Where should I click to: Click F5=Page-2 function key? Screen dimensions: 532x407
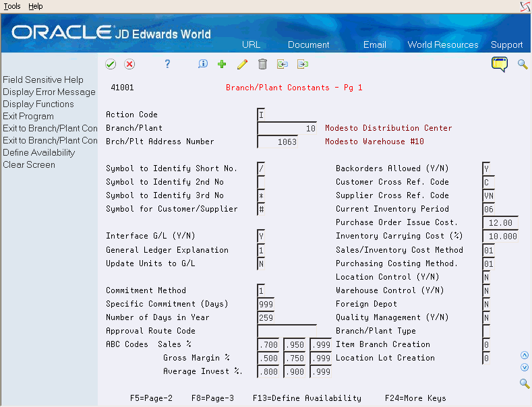click(151, 398)
